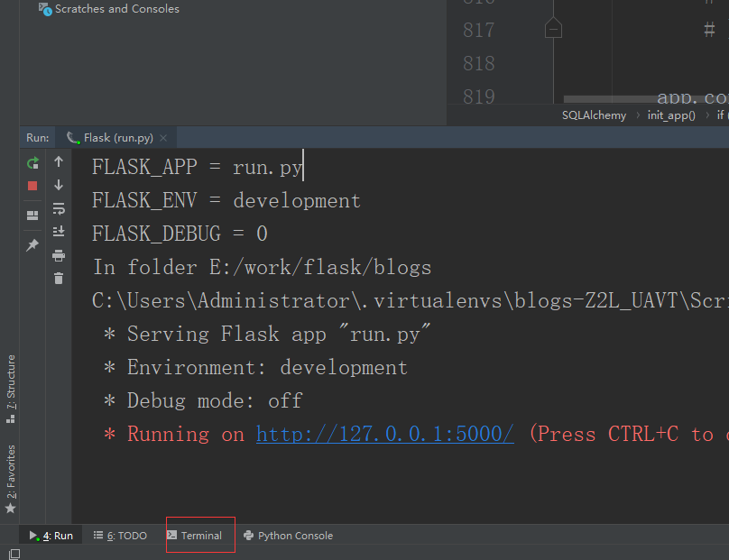Open the SQLAlchemy breadcrumb dropdown
729x560 pixels.
pos(594,115)
